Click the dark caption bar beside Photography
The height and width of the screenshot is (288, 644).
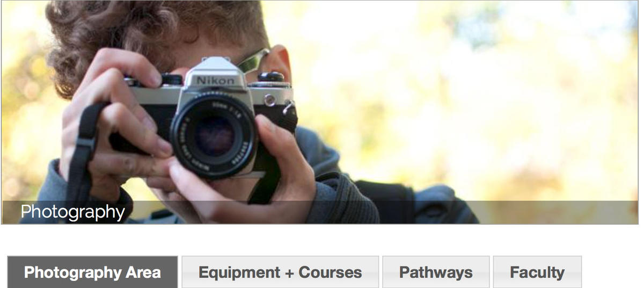coord(376,212)
